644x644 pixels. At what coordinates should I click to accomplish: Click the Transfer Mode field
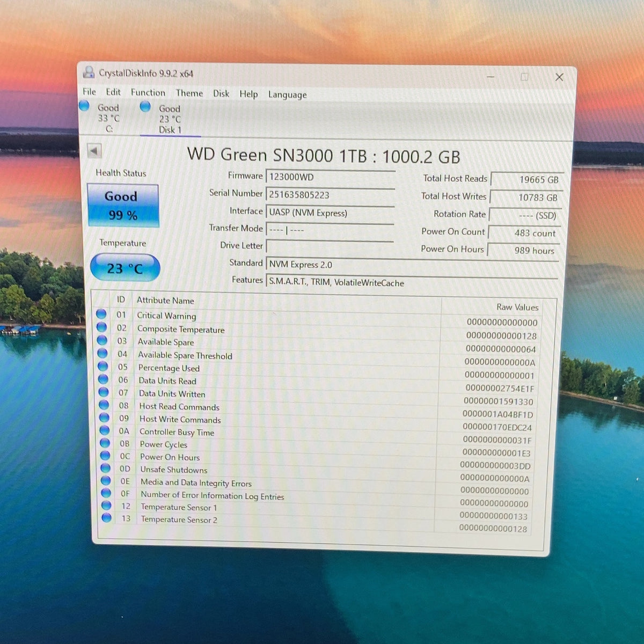point(330,230)
